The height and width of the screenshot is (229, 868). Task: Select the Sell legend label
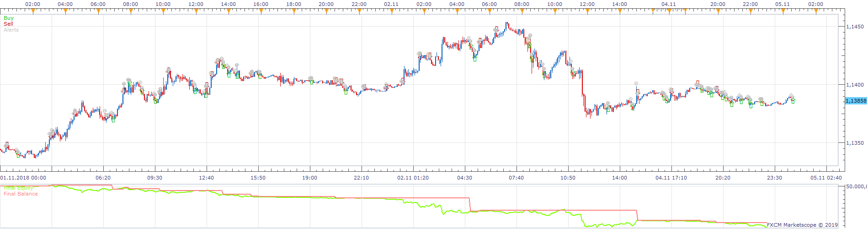(8, 24)
